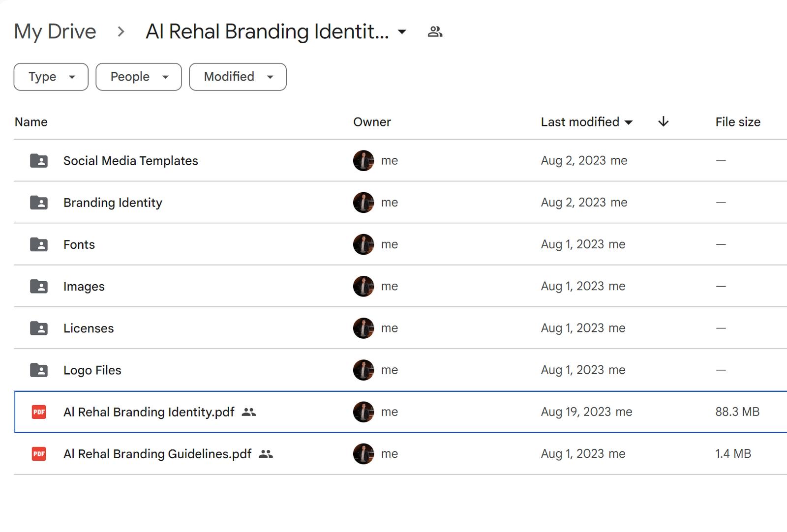Click the Images folder icon
The height and width of the screenshot is (532, 787).
point(39,286)
